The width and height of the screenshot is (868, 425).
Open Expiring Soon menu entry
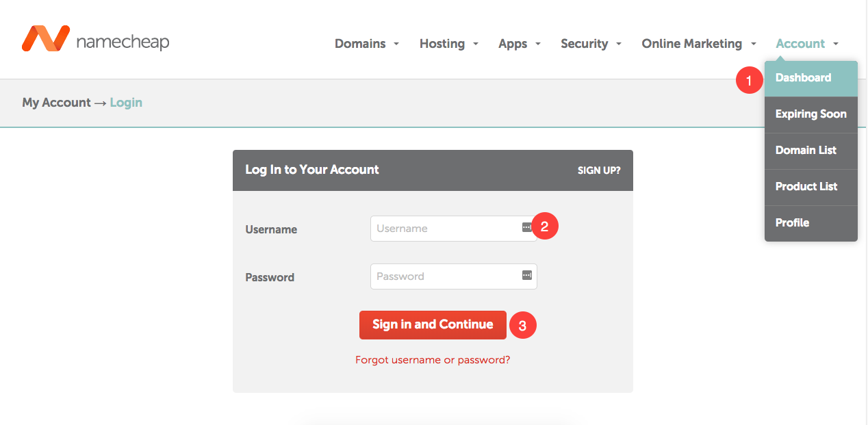coord(811,114)
